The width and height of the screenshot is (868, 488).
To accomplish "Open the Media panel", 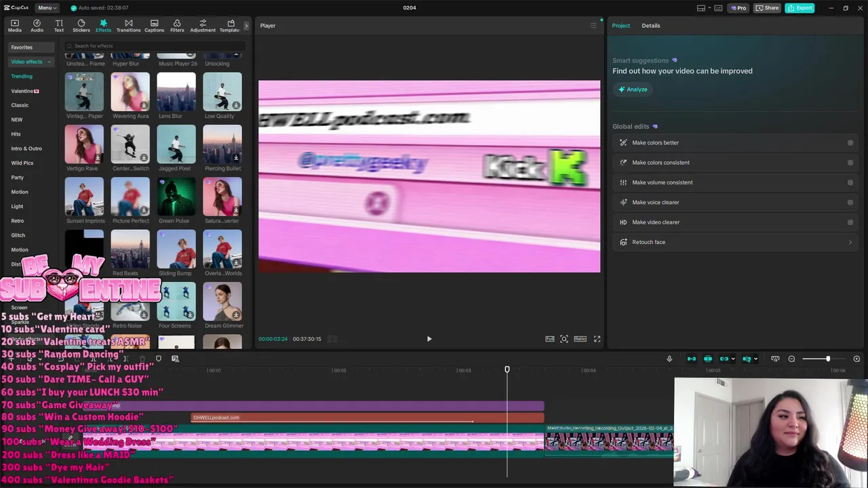I will [14, 26].
